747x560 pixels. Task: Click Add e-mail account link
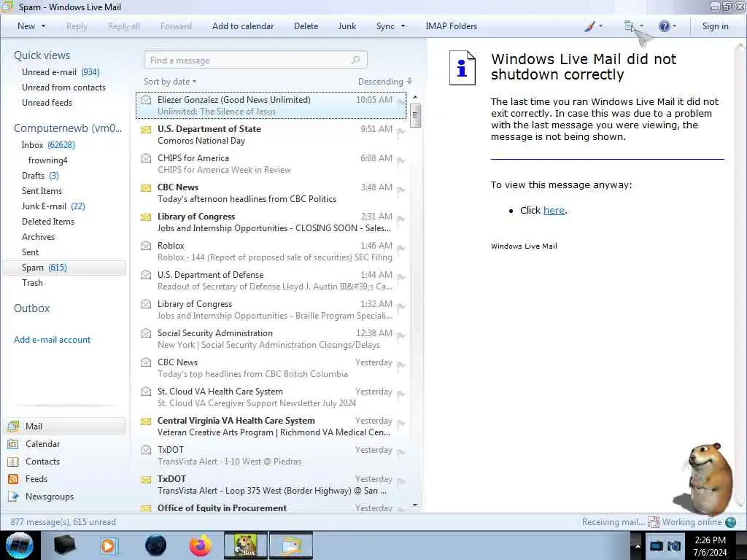[x=52, y=340]
